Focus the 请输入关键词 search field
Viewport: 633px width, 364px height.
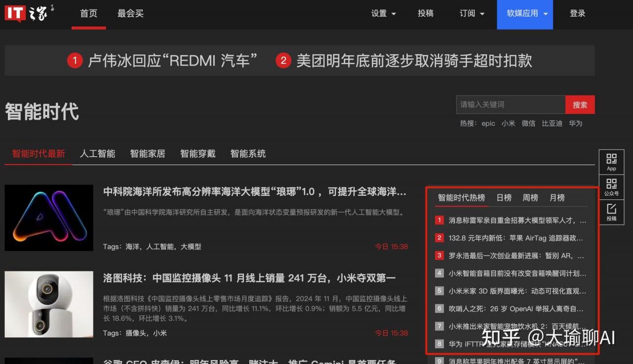pyautogui.click(x=511, y=104)
